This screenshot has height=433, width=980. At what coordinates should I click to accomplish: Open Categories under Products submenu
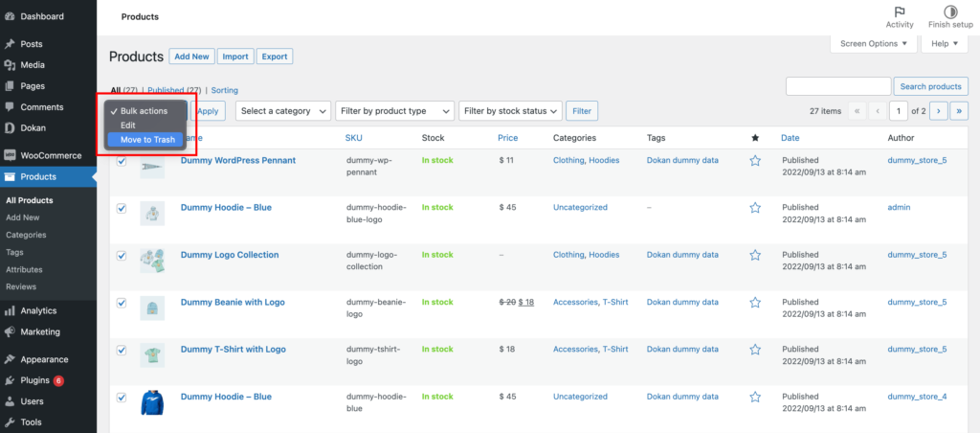pyautogui.click(x=26, y=236)
